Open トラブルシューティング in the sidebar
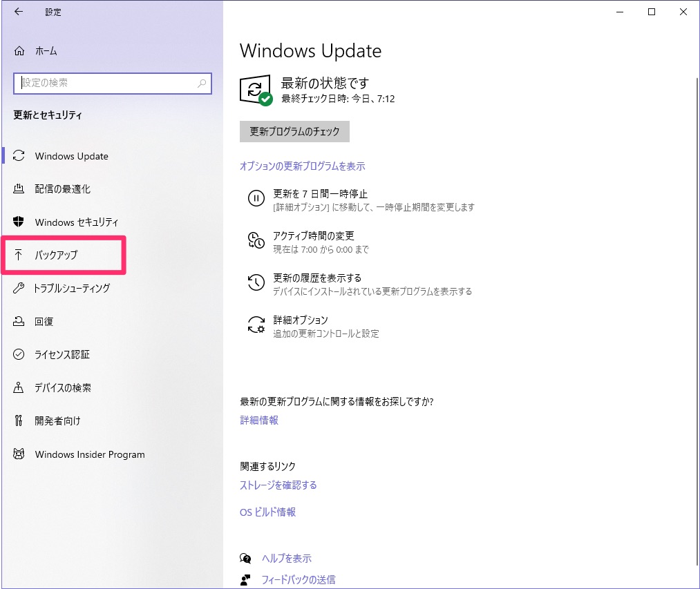The height and width of the screenshot is (589, 700). coord(72,288)
